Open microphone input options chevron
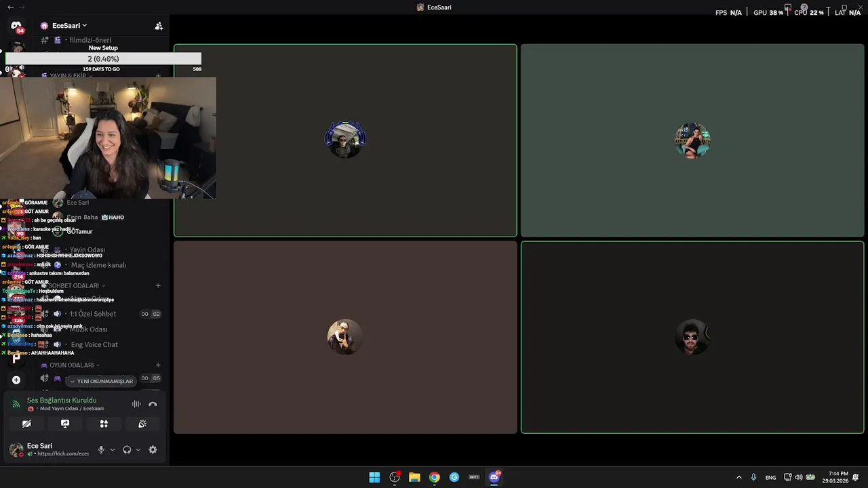 pyautogui.click(x=113, y=449)
